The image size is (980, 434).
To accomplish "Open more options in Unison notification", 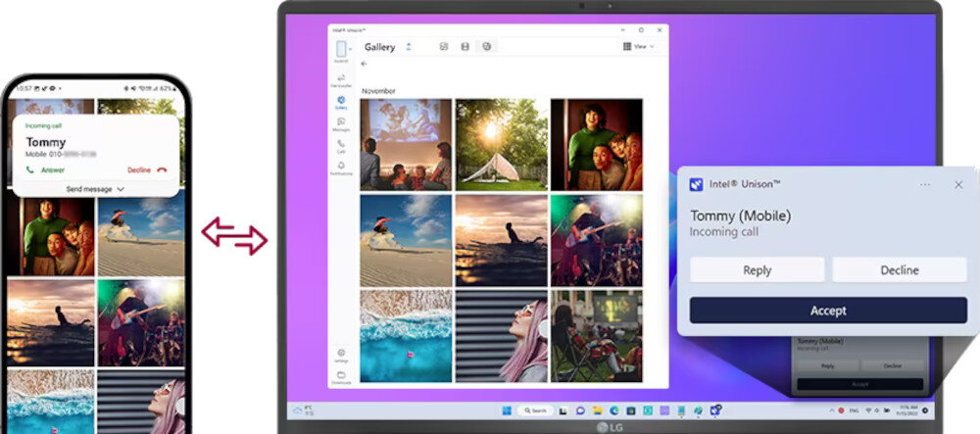I will coord(925,185).
